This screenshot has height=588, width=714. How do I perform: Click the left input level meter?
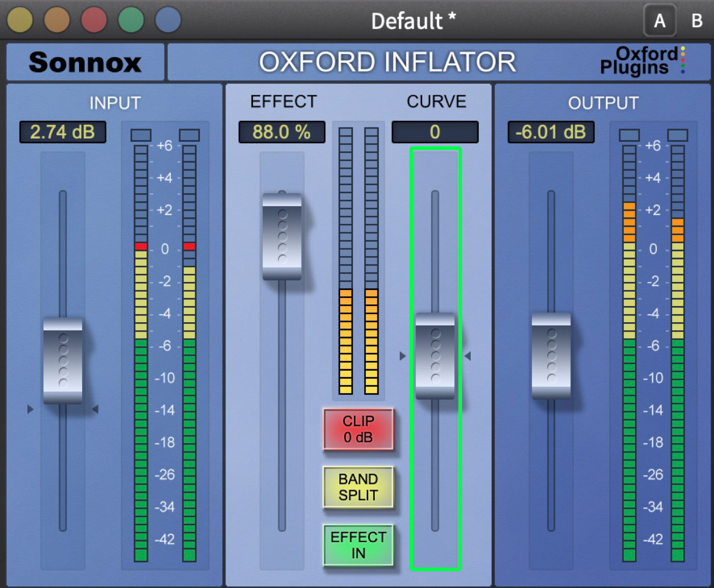coord(141,353)
